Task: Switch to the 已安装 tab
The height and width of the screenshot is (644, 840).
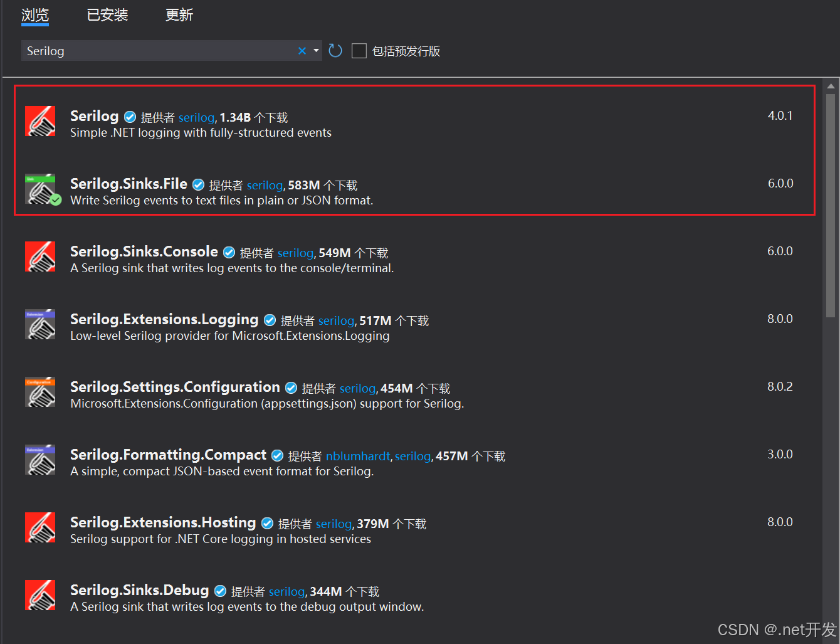Action: coord(107,15)
